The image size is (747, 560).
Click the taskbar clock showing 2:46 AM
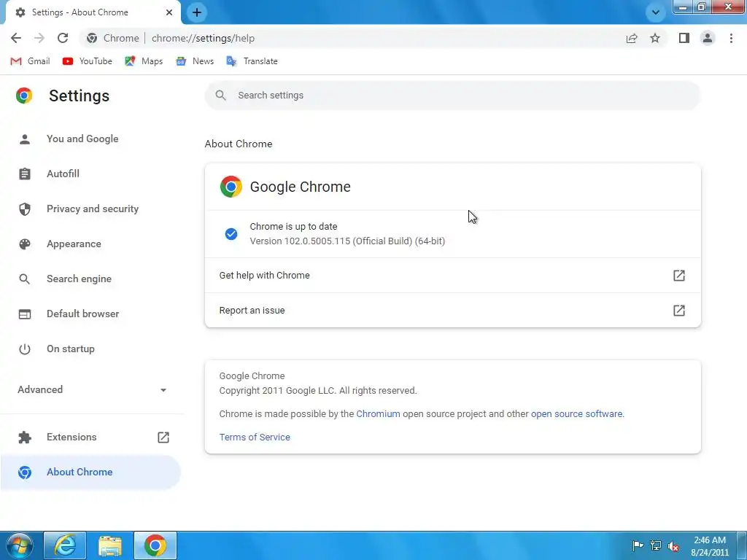pos(709,546)
